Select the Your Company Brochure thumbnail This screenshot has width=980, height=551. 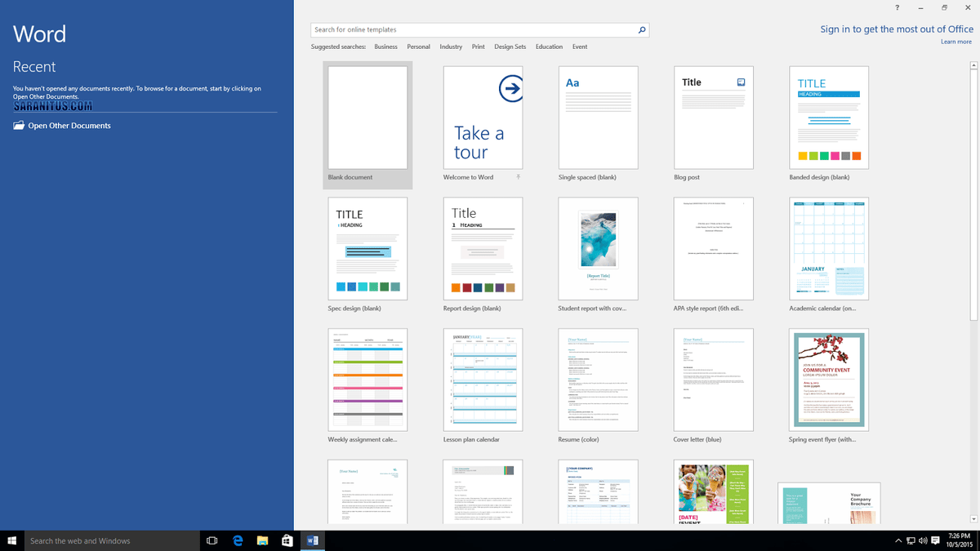[x=829, y=503]
